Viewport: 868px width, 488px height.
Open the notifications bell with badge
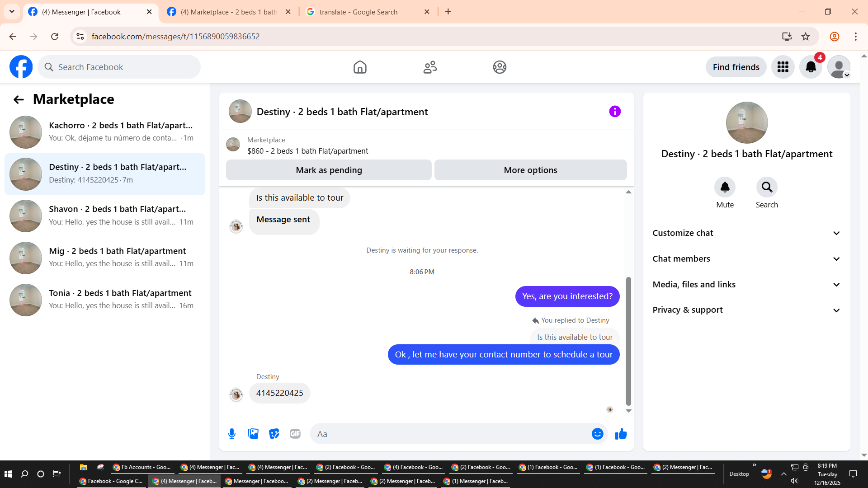811,67
